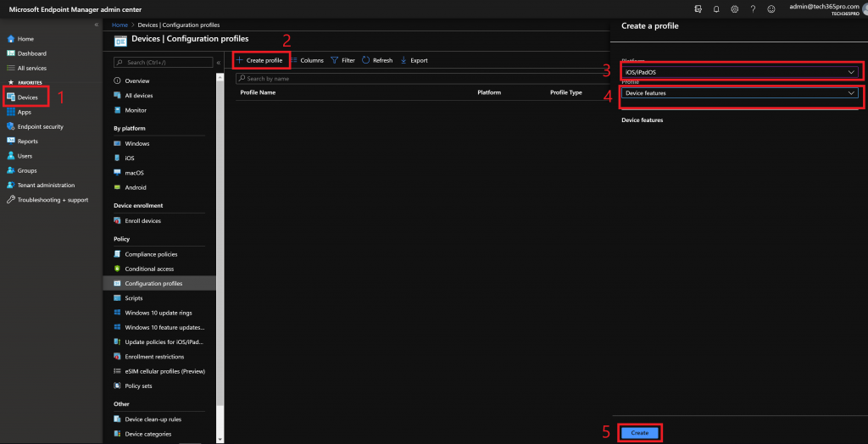
Task: Select Configuration profiles in Policy section
Action: tap(153, 284)
